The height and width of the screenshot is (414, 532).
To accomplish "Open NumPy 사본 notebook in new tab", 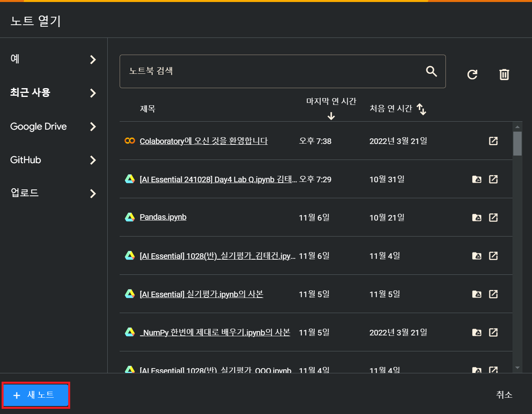I will pos(493,332).
